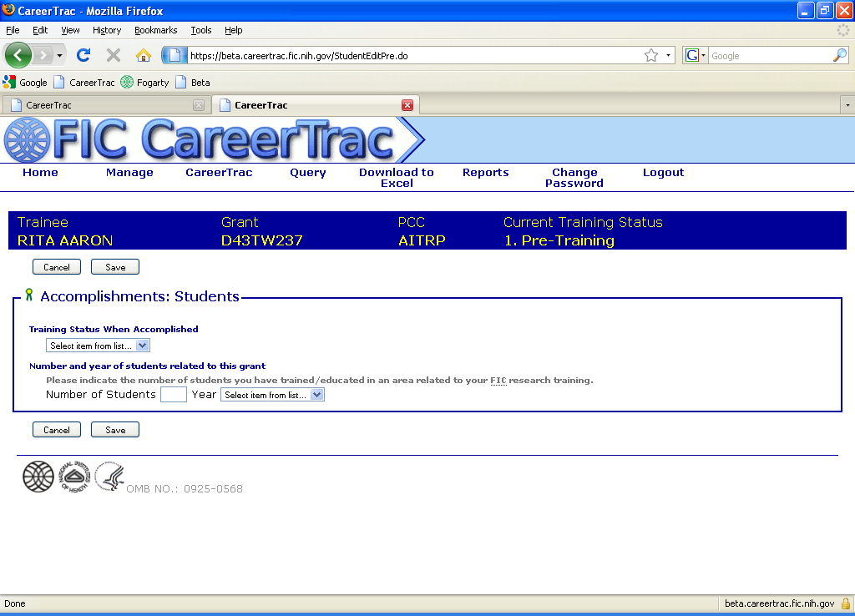855x616 pixels.
Task: Open the Manage navigation link
Action: (129, 172)
